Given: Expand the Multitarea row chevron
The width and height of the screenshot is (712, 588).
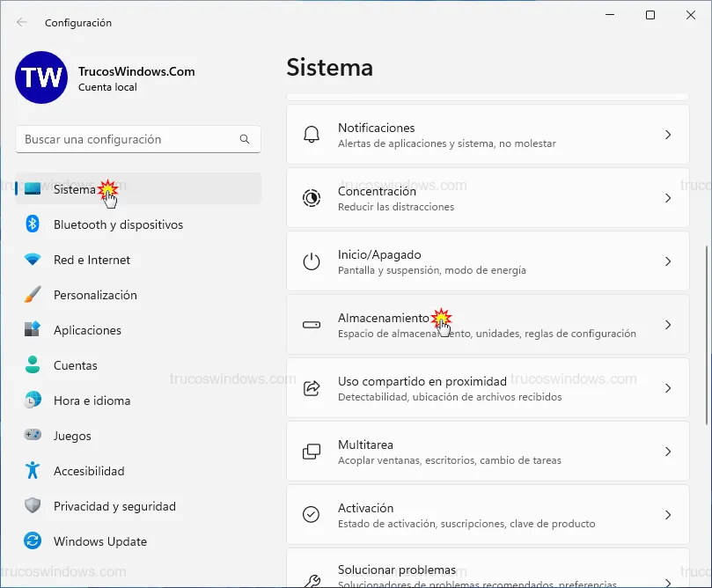Looking at the screenshot, I should click(668, 452).
